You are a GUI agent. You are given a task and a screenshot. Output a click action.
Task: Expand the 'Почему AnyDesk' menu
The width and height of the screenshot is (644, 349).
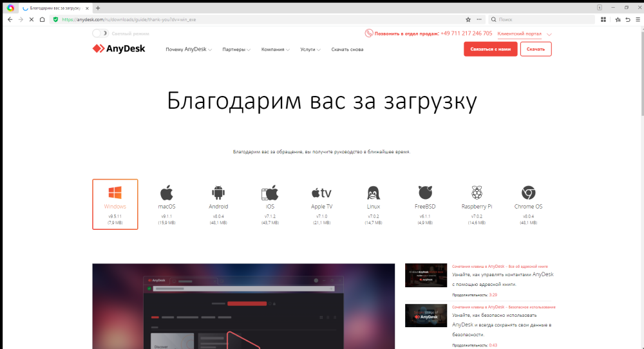pos(189,50)
